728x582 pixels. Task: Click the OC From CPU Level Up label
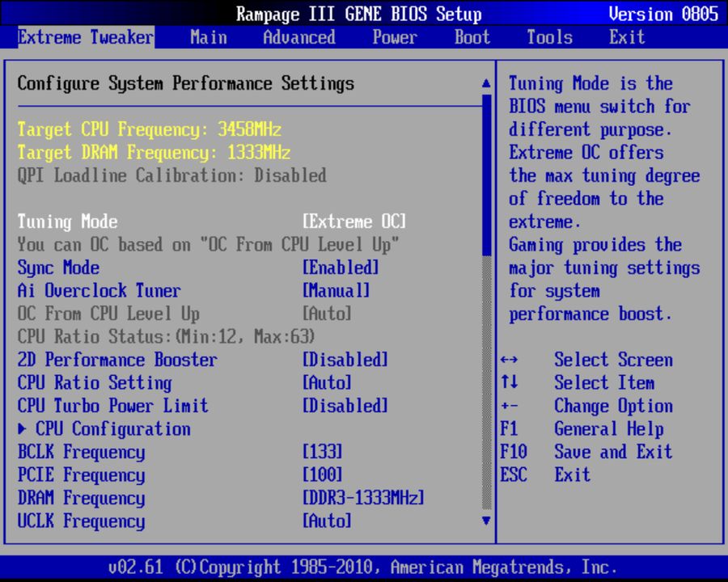pos(108,314)
